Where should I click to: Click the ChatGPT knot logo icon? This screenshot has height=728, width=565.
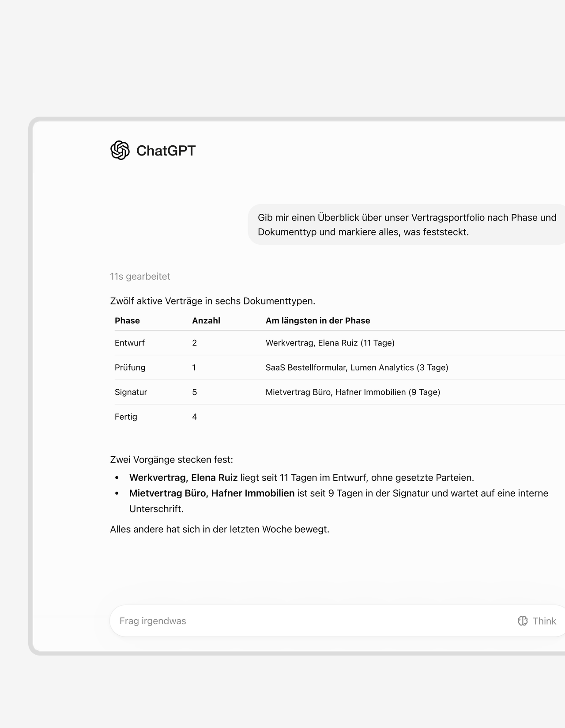click(x=120, y=150)
